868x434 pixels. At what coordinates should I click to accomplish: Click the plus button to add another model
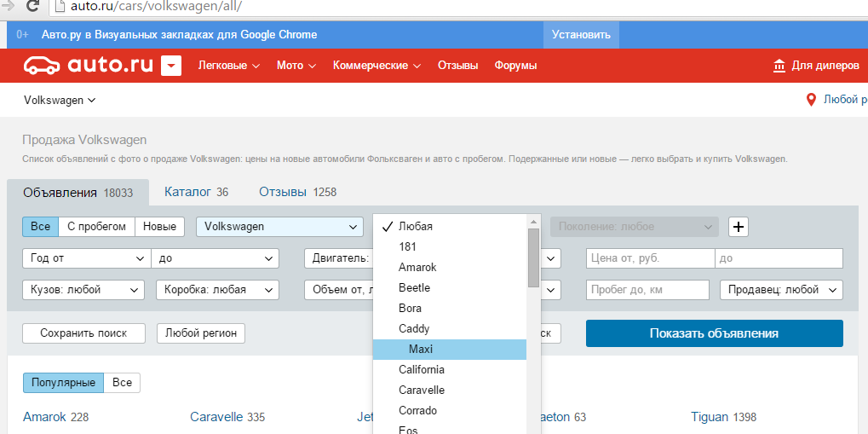pyautogui.click(x=739, y=227)
